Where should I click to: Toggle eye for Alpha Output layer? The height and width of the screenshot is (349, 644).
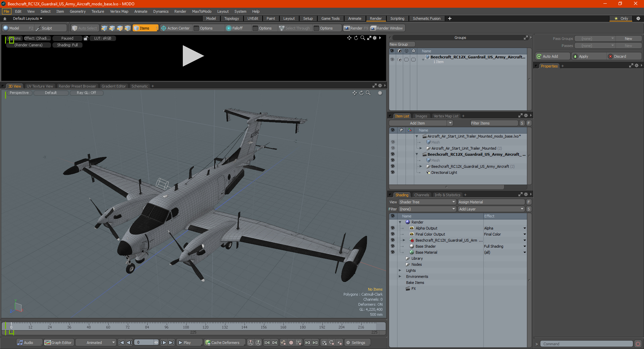point(392,228)
